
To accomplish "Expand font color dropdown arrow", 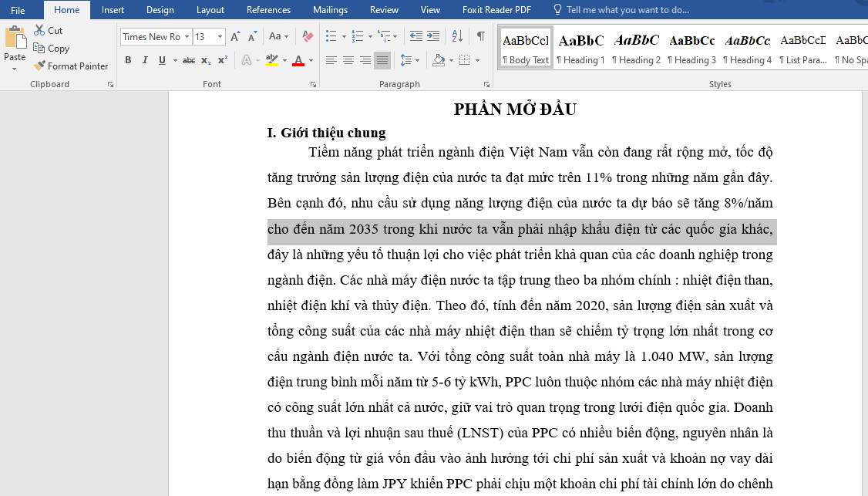I will point(311,60).
